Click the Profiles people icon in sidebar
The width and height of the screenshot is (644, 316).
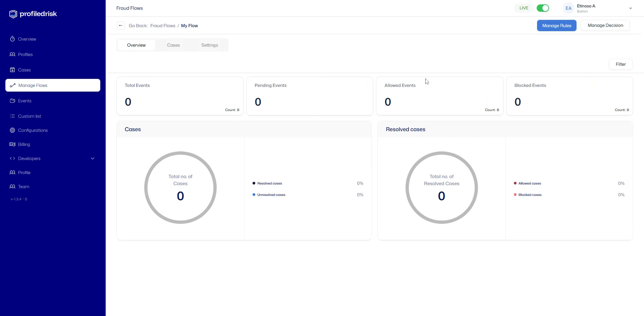(12, 54)
